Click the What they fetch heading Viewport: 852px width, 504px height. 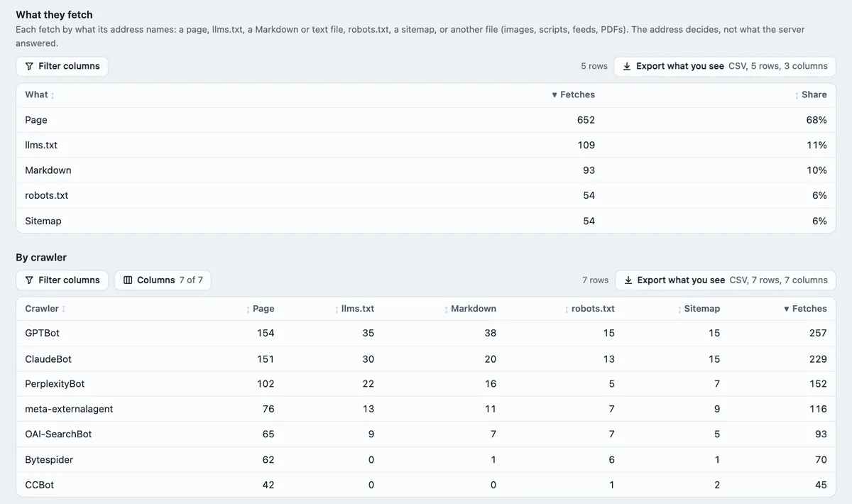click(54, 14)
